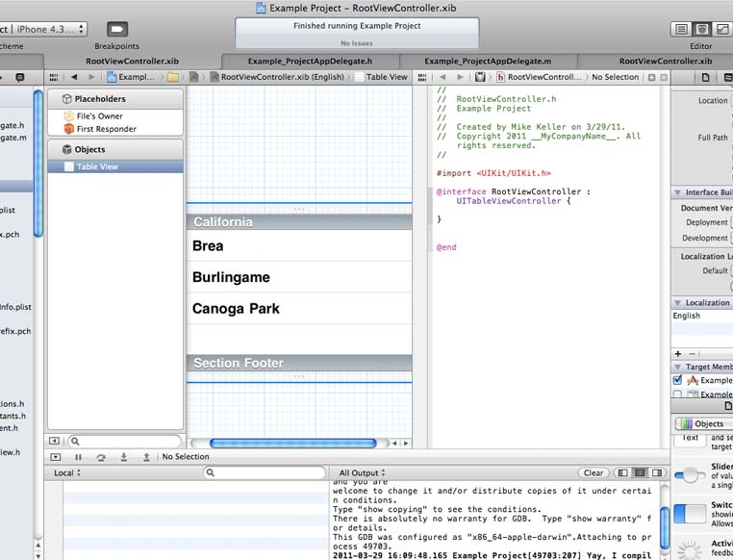Collapse the Localization section triangle

coord(677,302)
